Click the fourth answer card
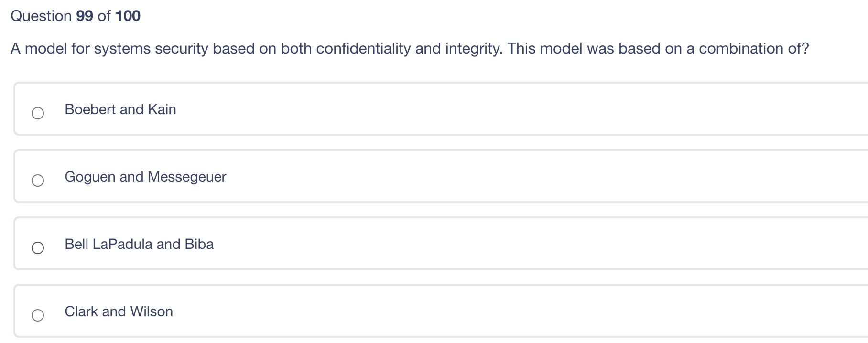 click(x=430, y=311)
